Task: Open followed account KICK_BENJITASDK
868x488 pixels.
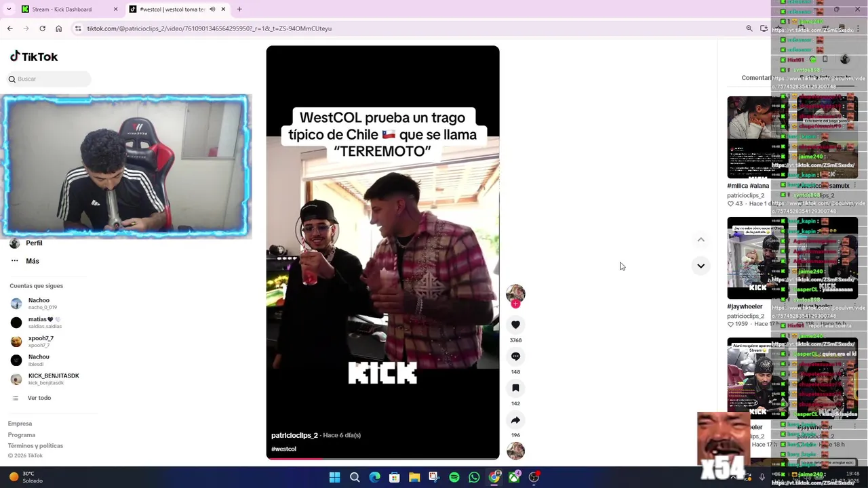Action: click(45, 379)
